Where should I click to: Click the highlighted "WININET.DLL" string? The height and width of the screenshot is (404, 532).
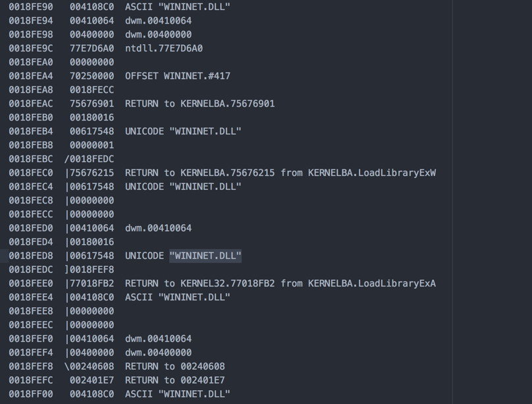(x=205, y=256)
